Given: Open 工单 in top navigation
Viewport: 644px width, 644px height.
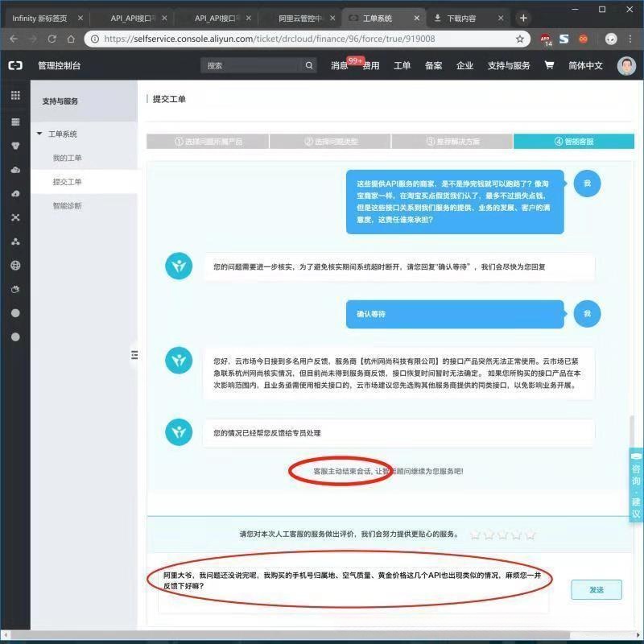Looking at the screenshot, I should pos(402,66).
